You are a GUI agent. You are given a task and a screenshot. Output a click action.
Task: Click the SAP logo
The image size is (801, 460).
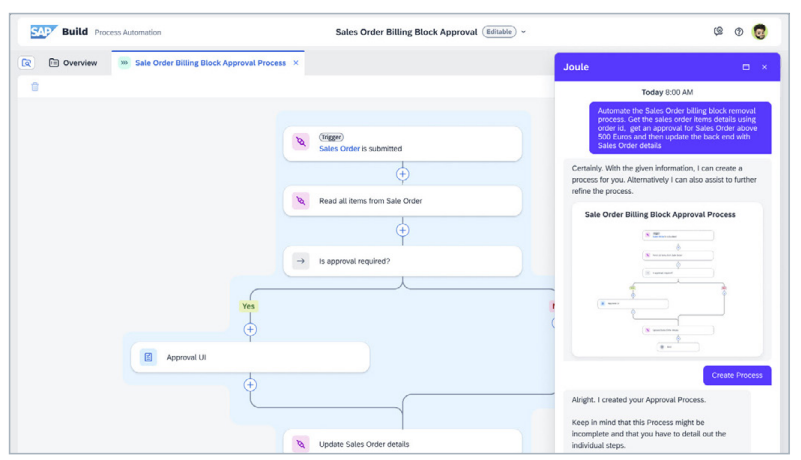(x=43, y=32)
